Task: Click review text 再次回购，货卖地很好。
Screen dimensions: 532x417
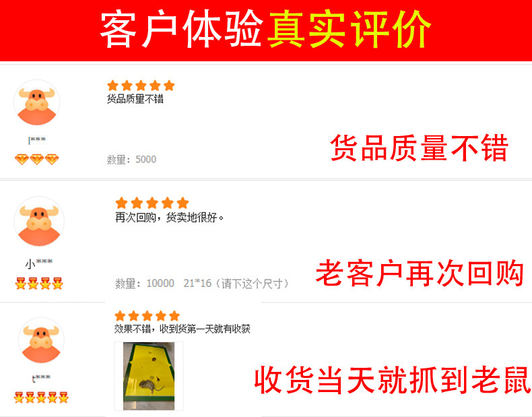Action: pyautogui.click(x=169, y=217)
